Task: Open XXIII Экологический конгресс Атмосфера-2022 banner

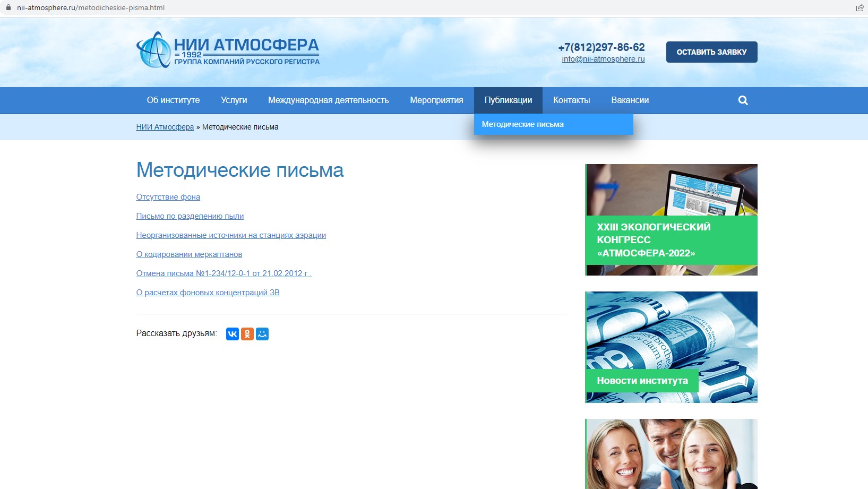Action: coord(671,220)
